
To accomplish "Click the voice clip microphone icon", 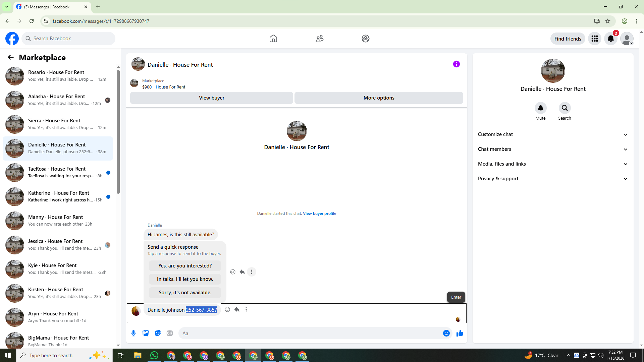I will 133,333.
